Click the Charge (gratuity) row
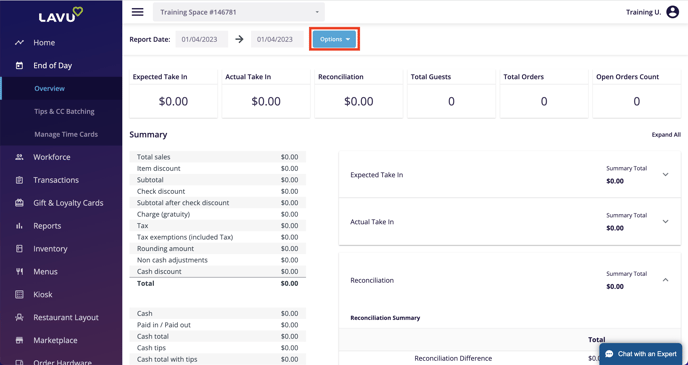Viewport: 688px width, 365px height. click(x=218, y=214)
